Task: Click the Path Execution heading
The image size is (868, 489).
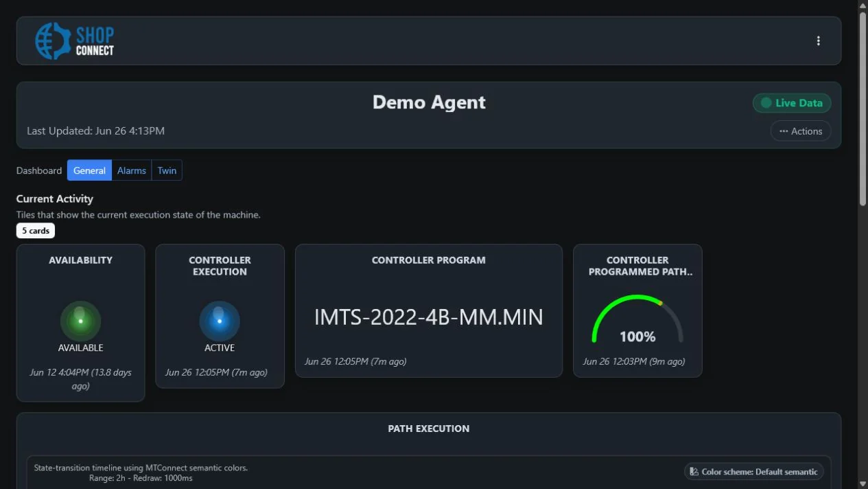Action: [x=429, y=429]
